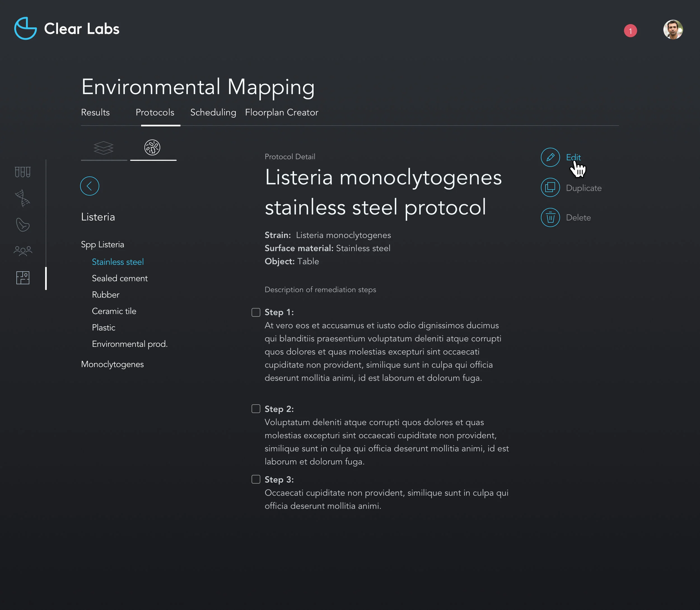Open the test tubes sidebar icon

tap(23, 172)
